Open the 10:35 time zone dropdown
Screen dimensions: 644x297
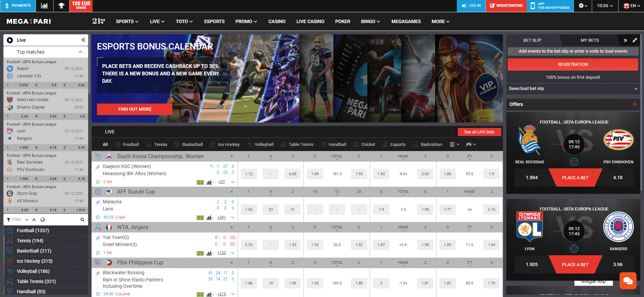[x=605, y=6]
